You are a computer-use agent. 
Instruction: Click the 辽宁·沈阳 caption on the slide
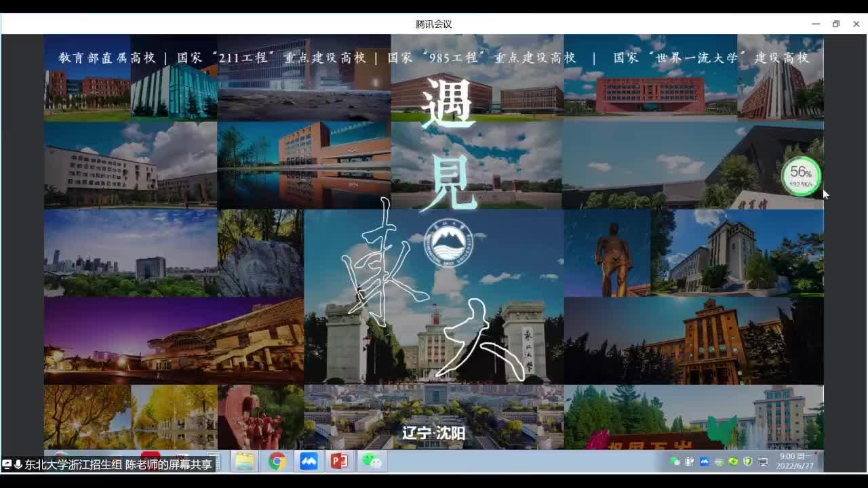434,433
